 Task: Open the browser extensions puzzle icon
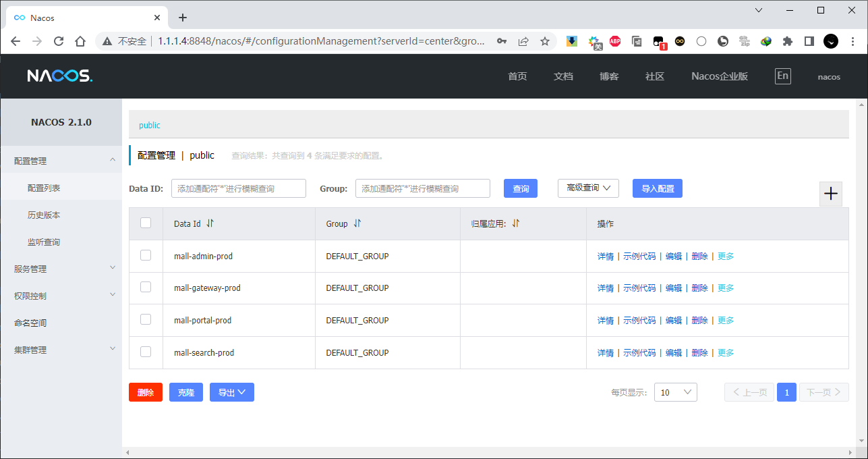(787, 41)
